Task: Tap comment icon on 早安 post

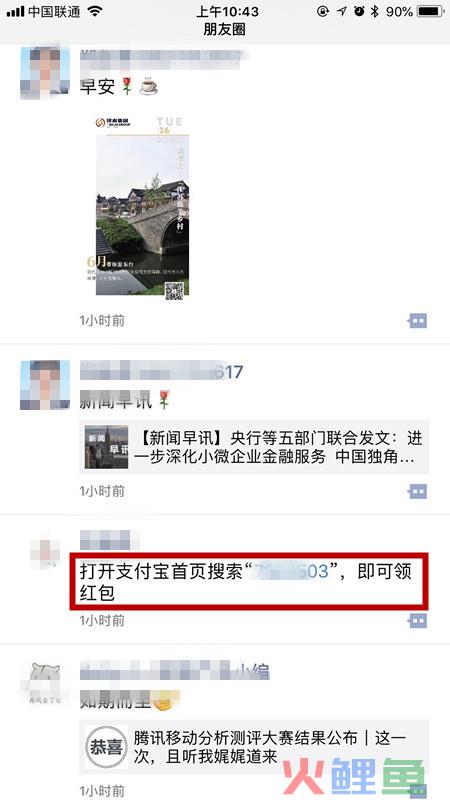Action: pyautogui.click(x=417, y=320)
